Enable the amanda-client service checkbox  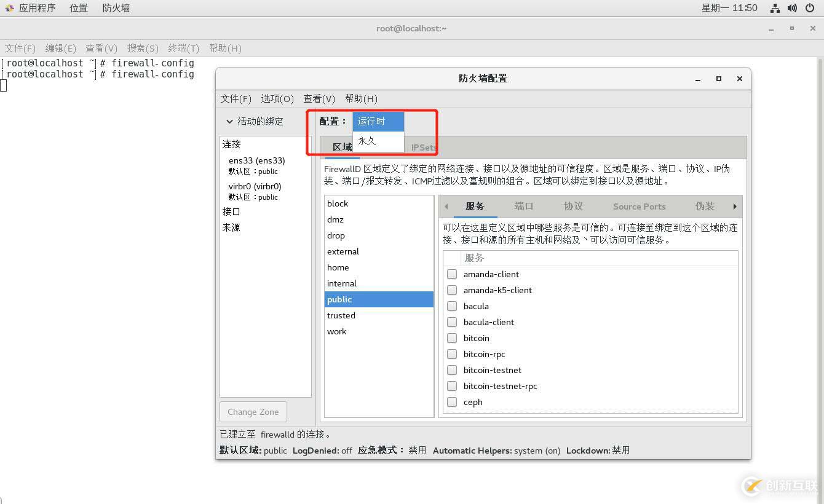(x=452, y=274)
